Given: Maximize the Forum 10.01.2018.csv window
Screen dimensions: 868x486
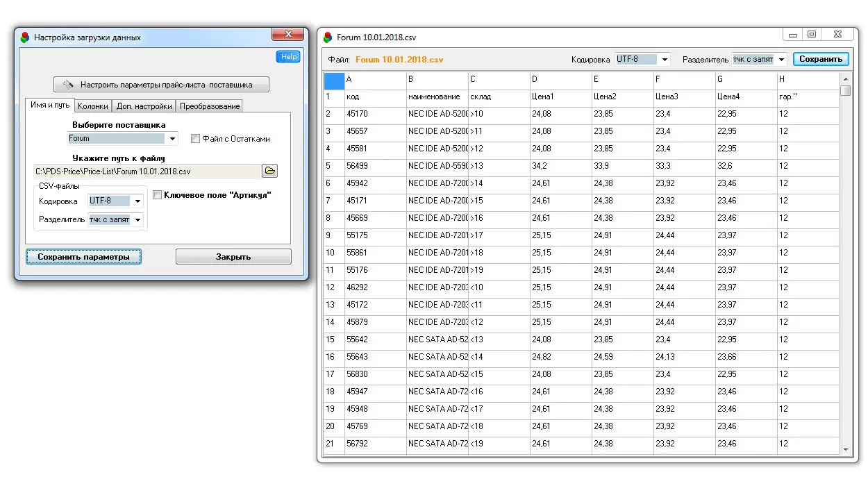Looking at the screenshot, I should [811, 34].
